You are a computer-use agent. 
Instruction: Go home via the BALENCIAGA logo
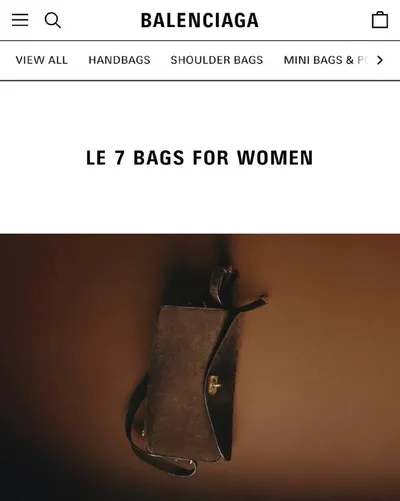[200, 20]
